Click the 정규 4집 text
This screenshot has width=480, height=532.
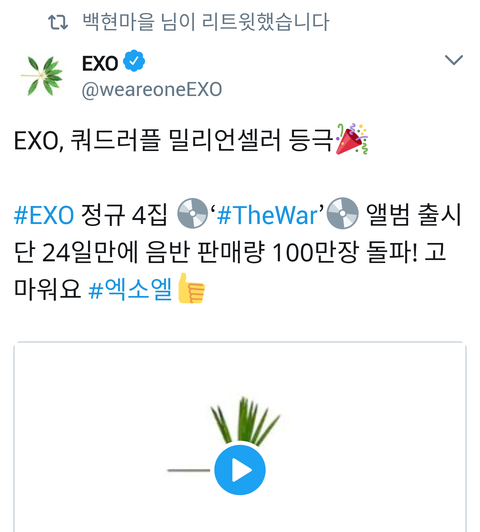click(124, 215)
